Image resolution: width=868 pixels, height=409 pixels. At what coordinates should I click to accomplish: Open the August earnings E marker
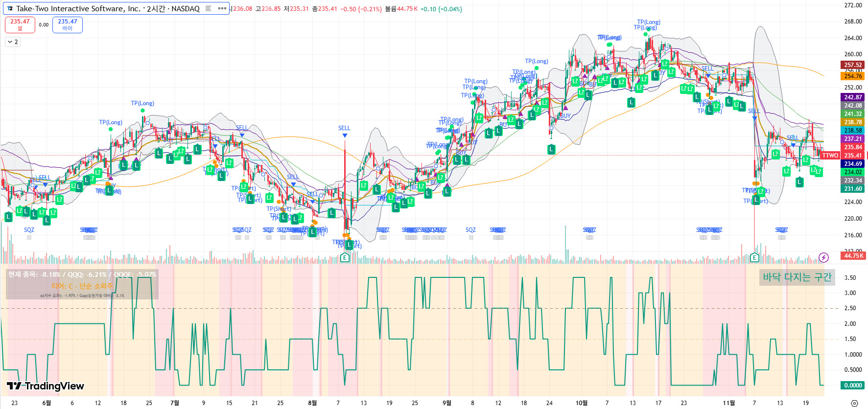(x=345, y=258)
